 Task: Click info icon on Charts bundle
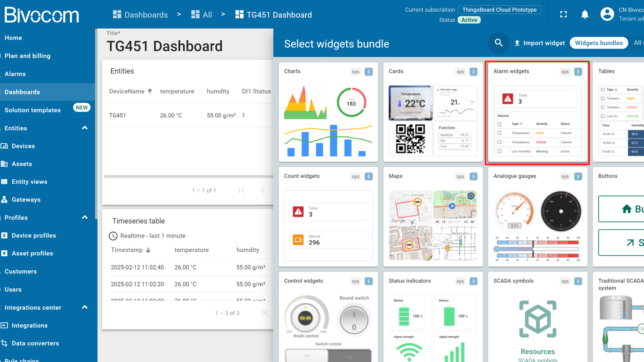pyautogui.click(x=368, y=72)
